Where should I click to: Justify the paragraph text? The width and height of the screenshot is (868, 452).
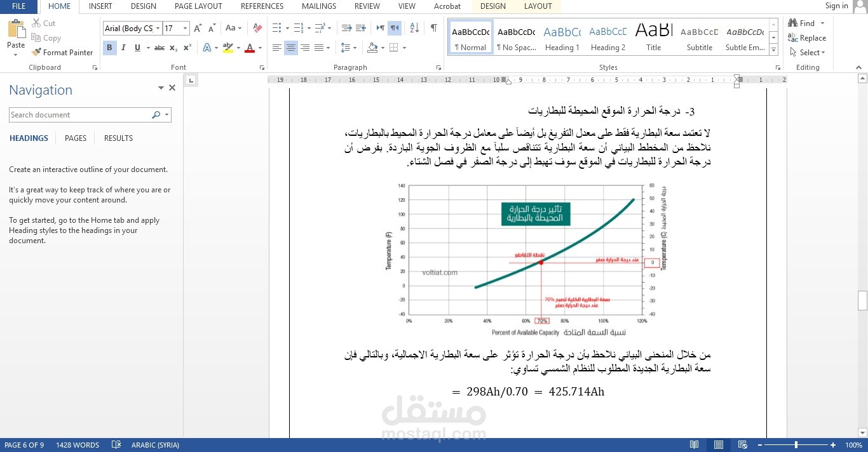(x=319, y=48)
